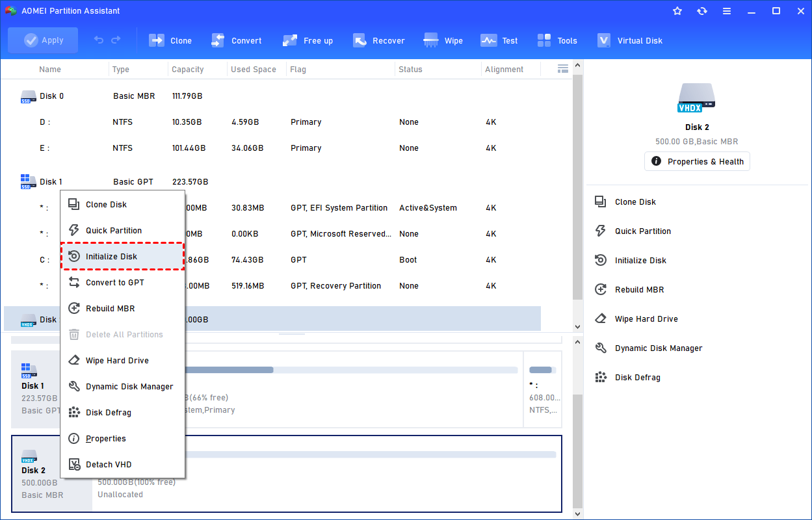Open the Wipe toolbar menu
The width and height of the screenshot is (812, 520).
pos(443,40)
